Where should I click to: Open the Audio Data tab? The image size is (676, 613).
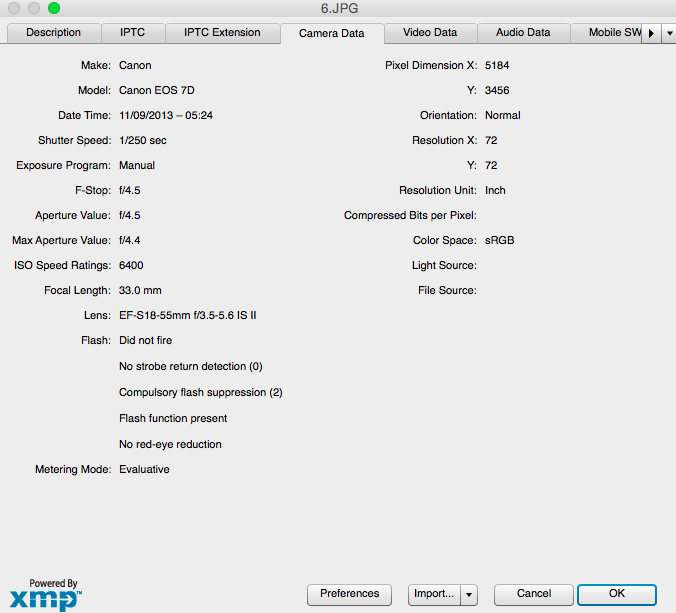(x=523, y=33)
